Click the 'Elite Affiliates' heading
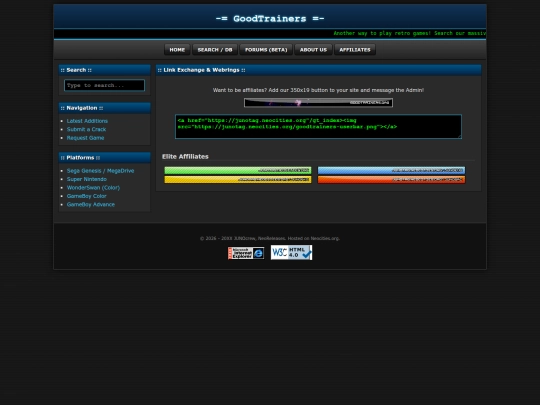 click(185, 156)
